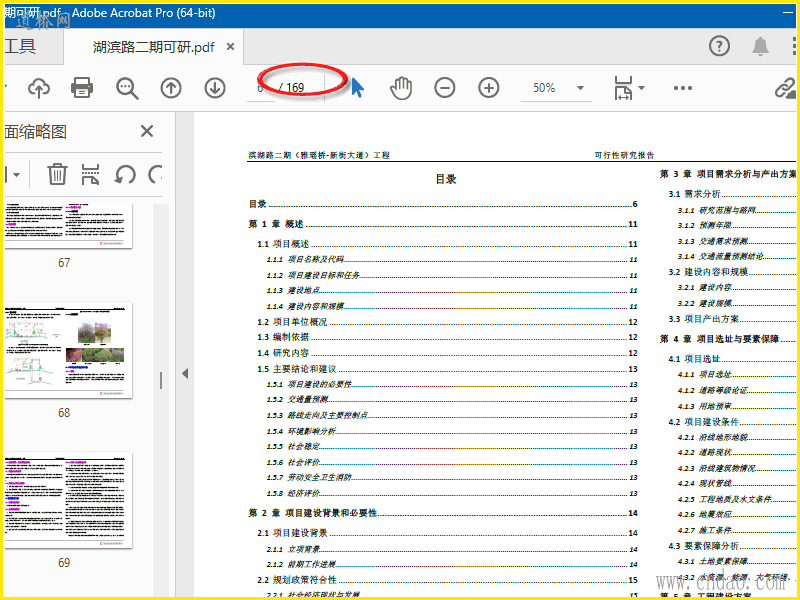The height and width of the screenshot is (600, 800).
Task: Click TOC entry 1.4 研究内容
Action: click(447, 353)
